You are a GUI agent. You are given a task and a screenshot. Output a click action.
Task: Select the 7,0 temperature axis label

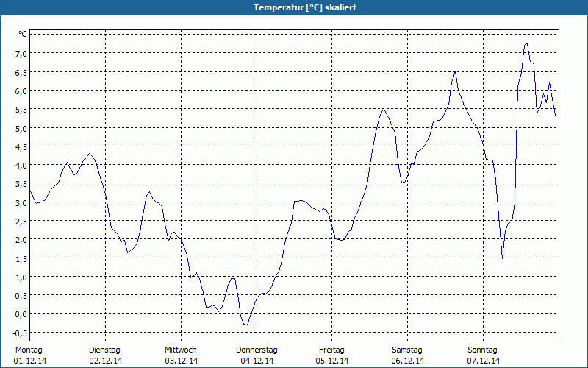[x=21, y=54]
